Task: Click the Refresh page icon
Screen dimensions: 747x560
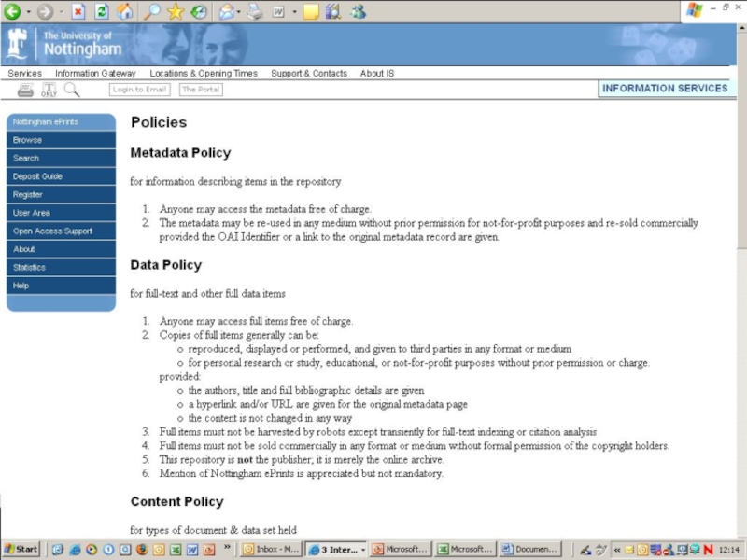Action: click(x=102, y=11)
